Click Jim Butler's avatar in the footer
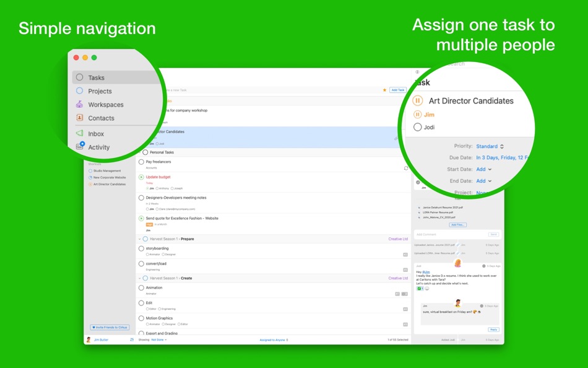 pos(89,340)
